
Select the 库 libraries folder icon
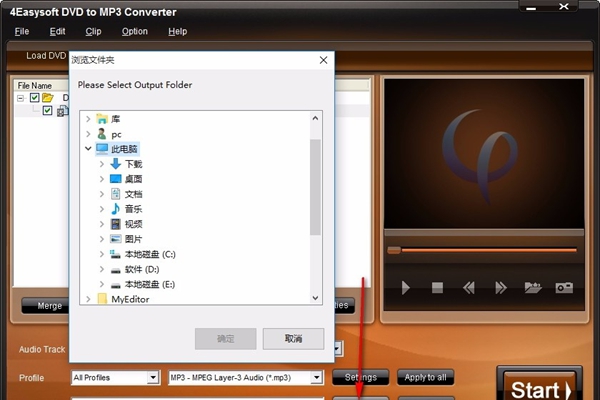pos(102,119)
